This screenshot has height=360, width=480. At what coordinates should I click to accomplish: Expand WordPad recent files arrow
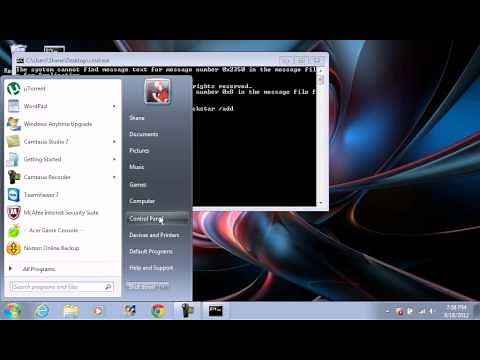[114, 106]
